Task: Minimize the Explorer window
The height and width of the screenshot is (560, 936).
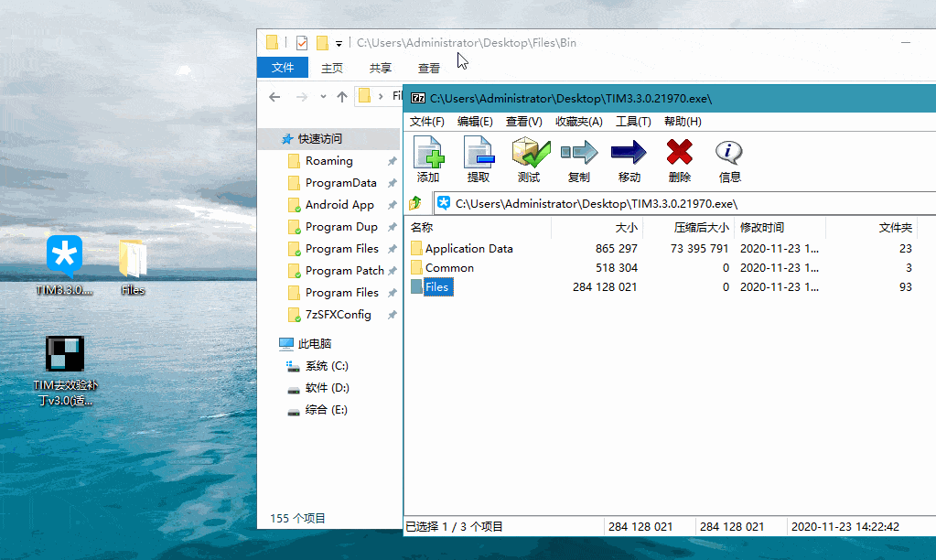Action: pyautogui.click(x=906, y=42)
